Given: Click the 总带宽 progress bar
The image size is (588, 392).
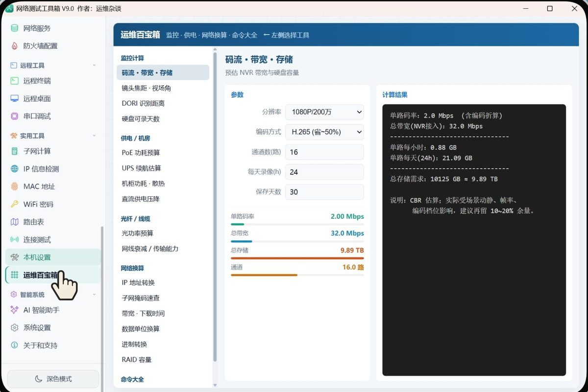Looking at the screenshot, I should click(x=297, y=241).
